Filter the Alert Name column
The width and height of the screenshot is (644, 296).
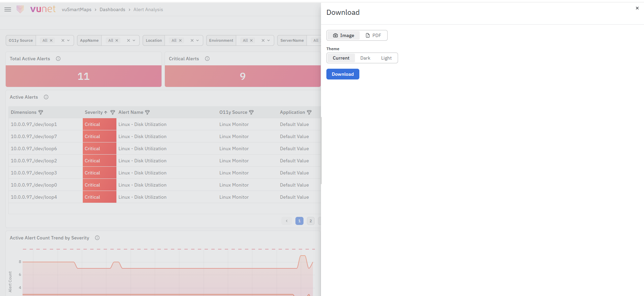point(147,112)
